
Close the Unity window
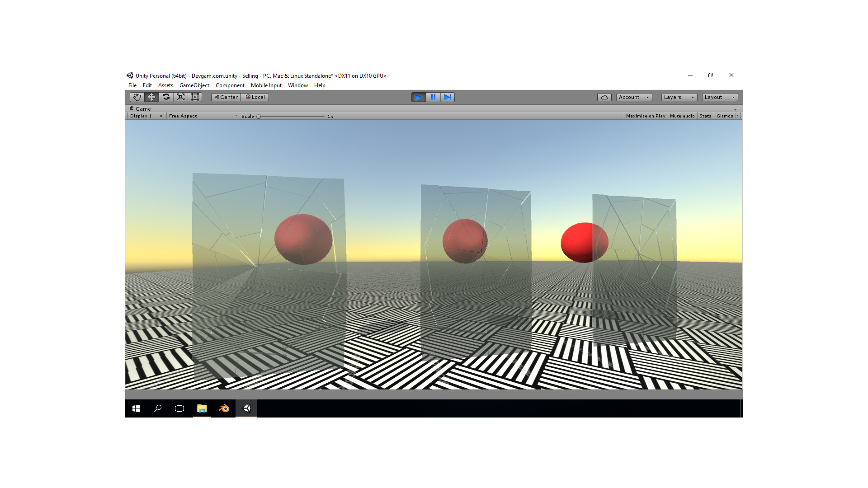tap(731, 75)
